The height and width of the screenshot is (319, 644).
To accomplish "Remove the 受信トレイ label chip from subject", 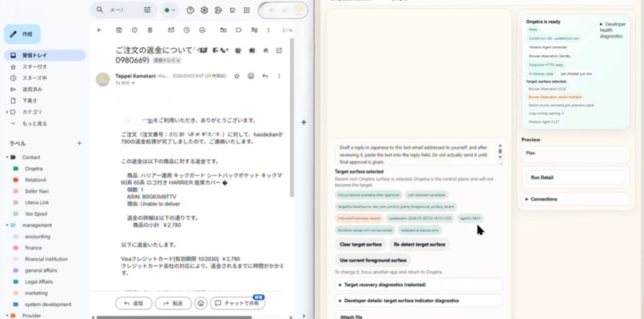I will [x=179, y=61].
